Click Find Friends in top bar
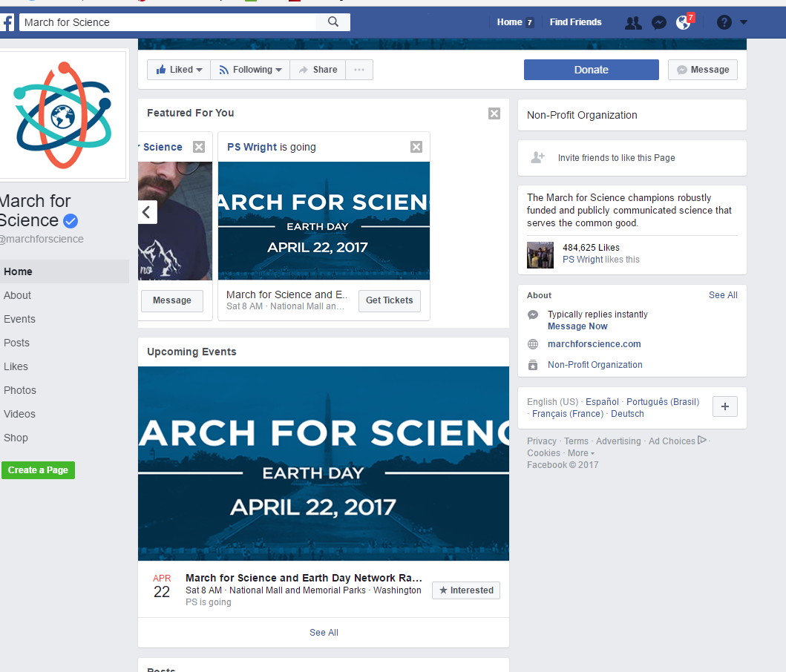The height and width of the screenshot is (672, 786). 575,22
